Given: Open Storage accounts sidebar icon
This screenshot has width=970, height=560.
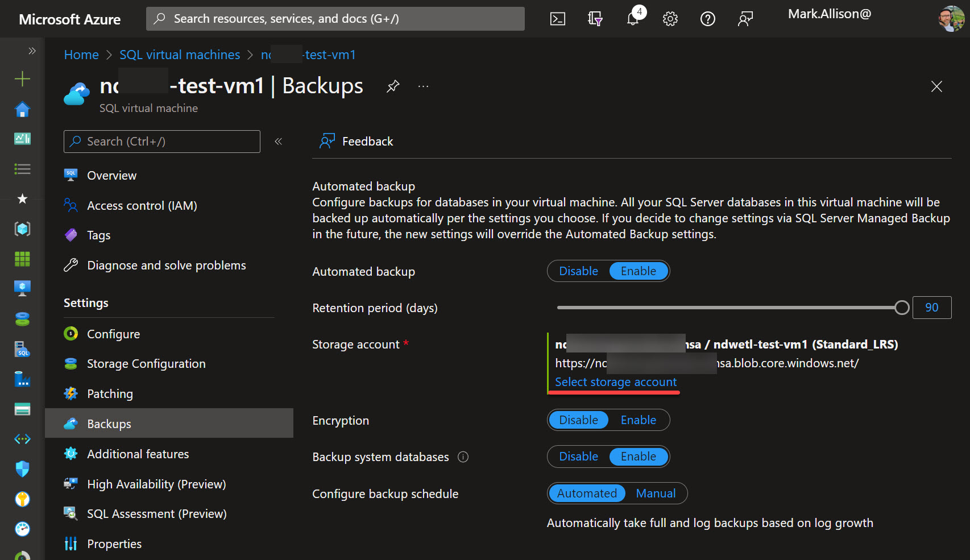Looking at the screenshot, I should point(22,409).
